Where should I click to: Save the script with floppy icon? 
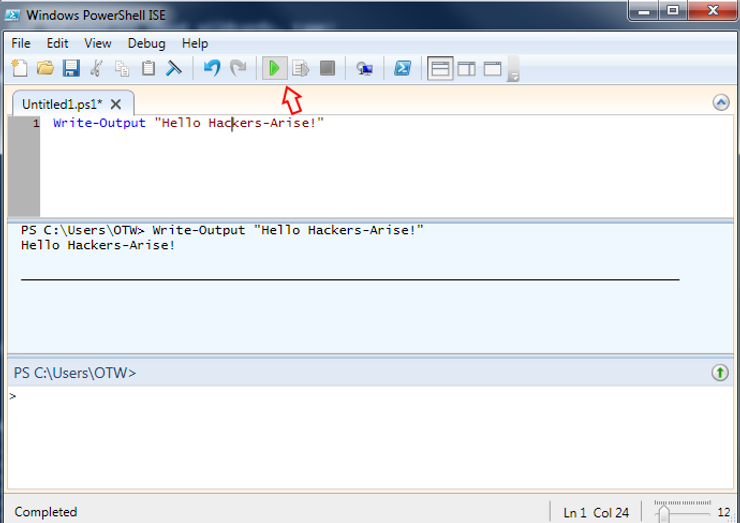click(71, 68)
